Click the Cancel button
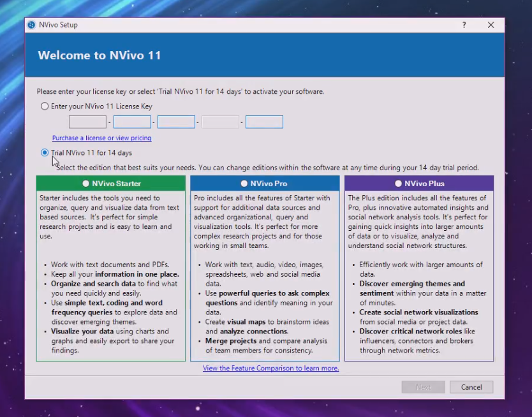Image resolution: width=532 pixels, height=417 pixels. 471,387
